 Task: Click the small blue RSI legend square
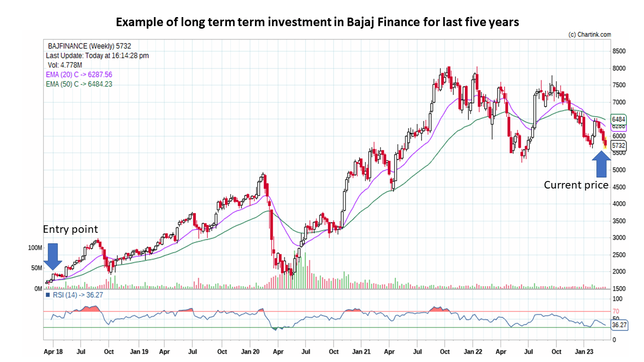(48, 295)
